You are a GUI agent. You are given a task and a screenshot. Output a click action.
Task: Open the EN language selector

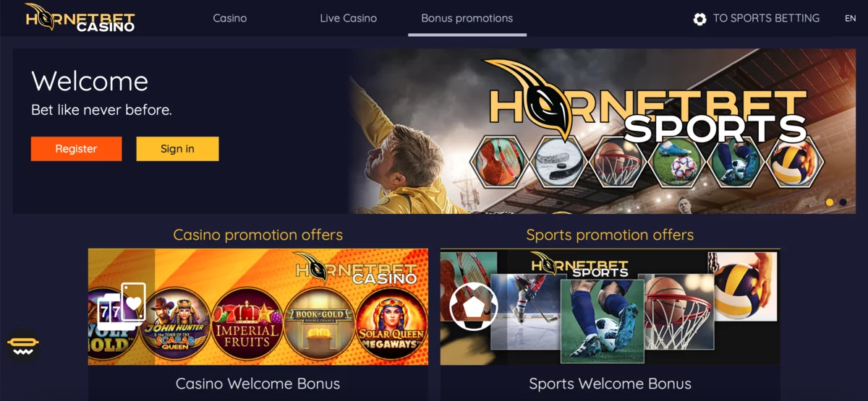851,19
